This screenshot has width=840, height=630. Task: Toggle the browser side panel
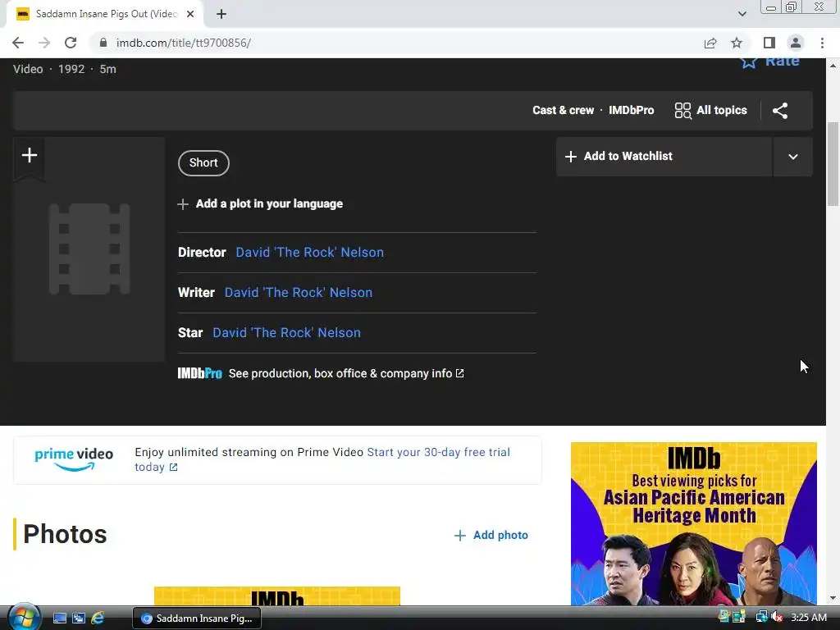[x=769, y=43]
